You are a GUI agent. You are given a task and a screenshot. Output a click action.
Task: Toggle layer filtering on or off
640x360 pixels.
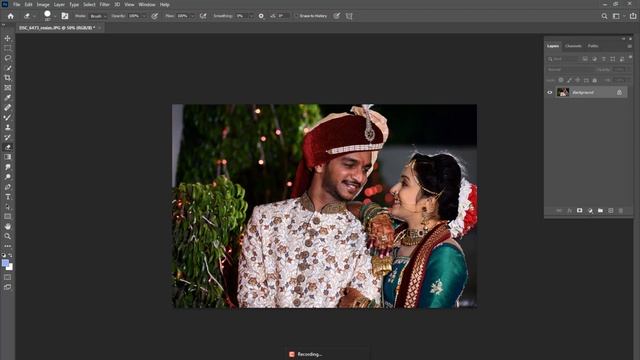point(631,58)
